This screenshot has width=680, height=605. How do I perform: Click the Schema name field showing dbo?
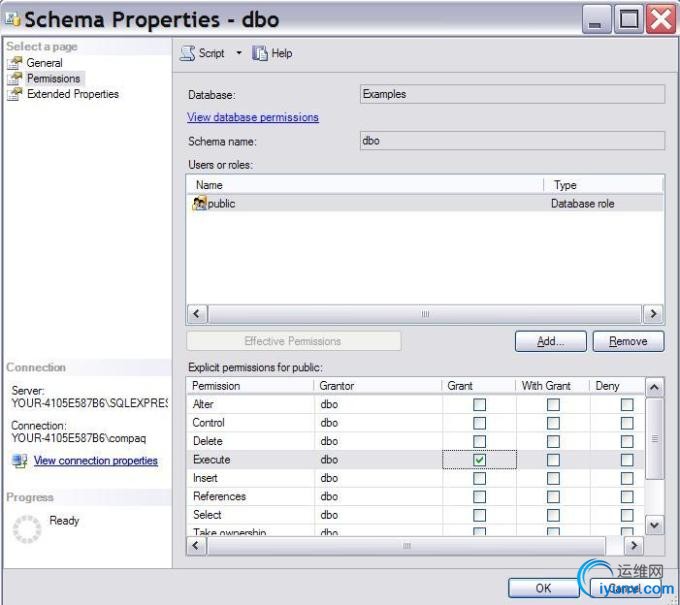click(512, 141)
